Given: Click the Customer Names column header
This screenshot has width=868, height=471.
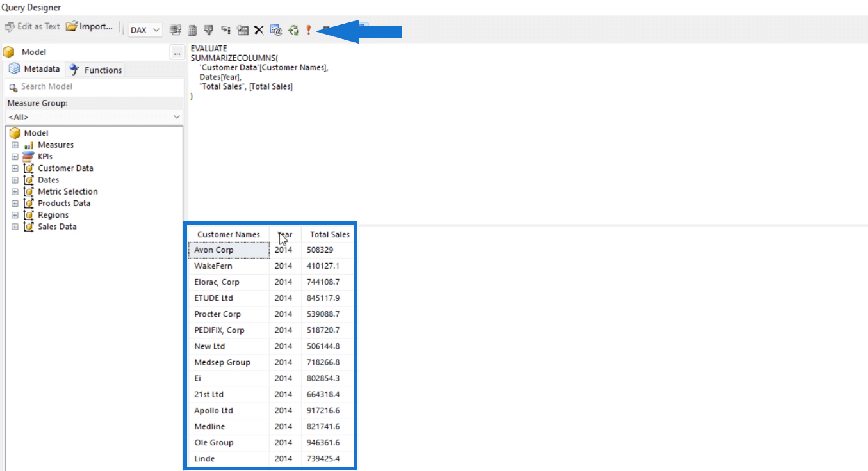Looking at the screenshot, I should pos(229,235).
